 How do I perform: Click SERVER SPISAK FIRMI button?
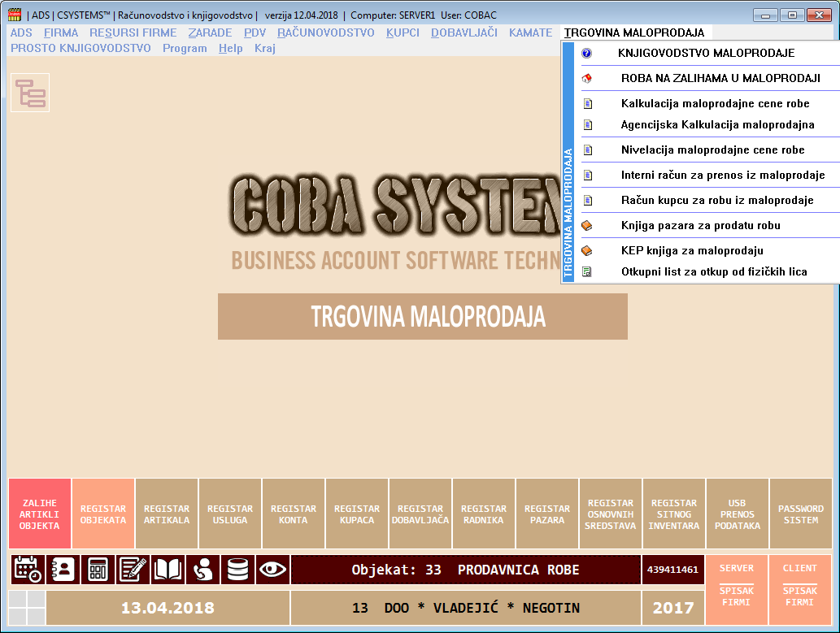[737, 590]
